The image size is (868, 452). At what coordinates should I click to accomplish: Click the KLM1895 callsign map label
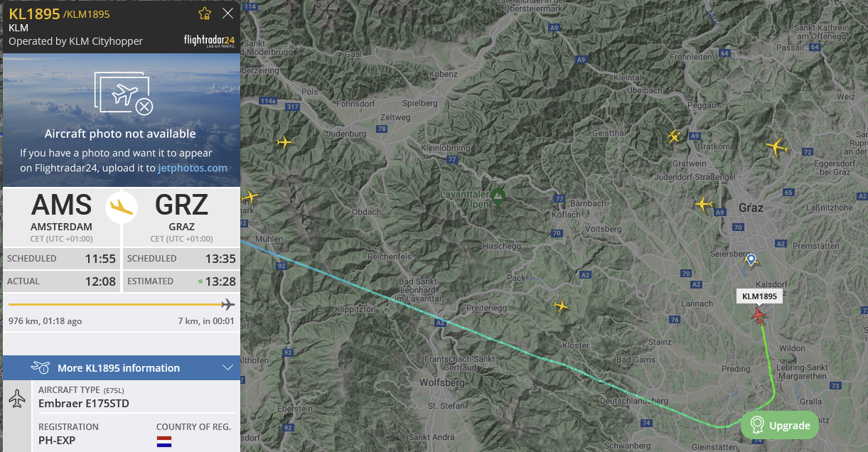[759, 296]
